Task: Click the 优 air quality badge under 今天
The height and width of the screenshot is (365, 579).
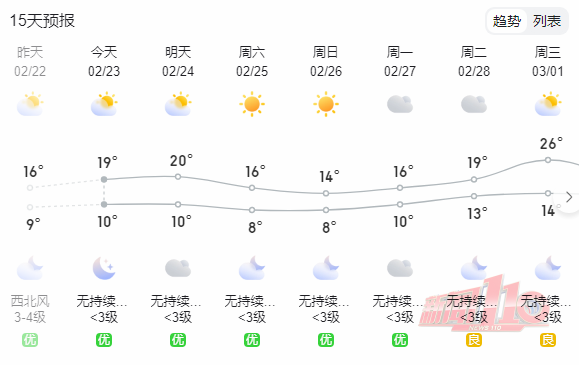Action: click(x=104, y=340)
